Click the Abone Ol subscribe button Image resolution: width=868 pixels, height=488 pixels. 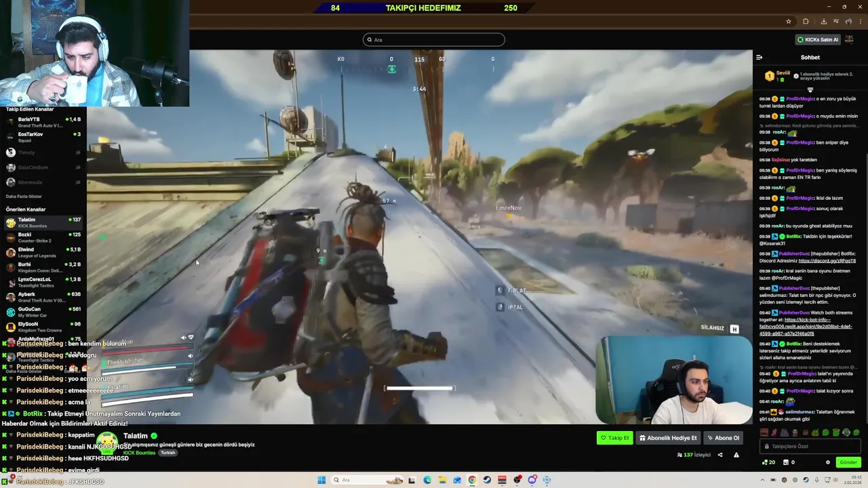[723, 438]
